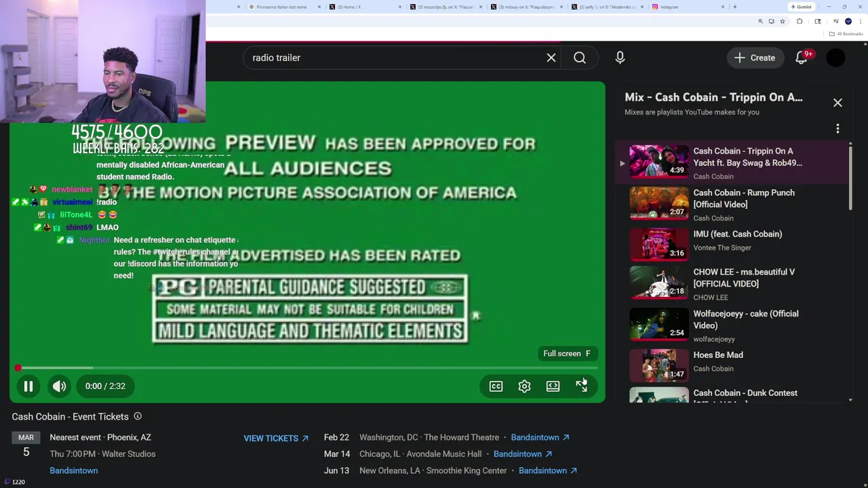The height and width of the screenshot is (488, 868).
Task: Open CHOW LEE ms.beautiful V video
Action: pos(732,283)
